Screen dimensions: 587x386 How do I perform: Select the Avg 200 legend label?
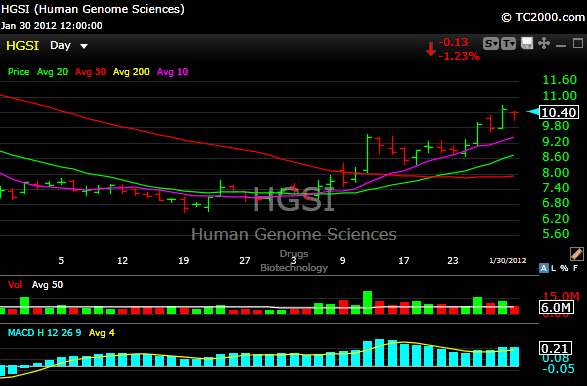[131, 72]
